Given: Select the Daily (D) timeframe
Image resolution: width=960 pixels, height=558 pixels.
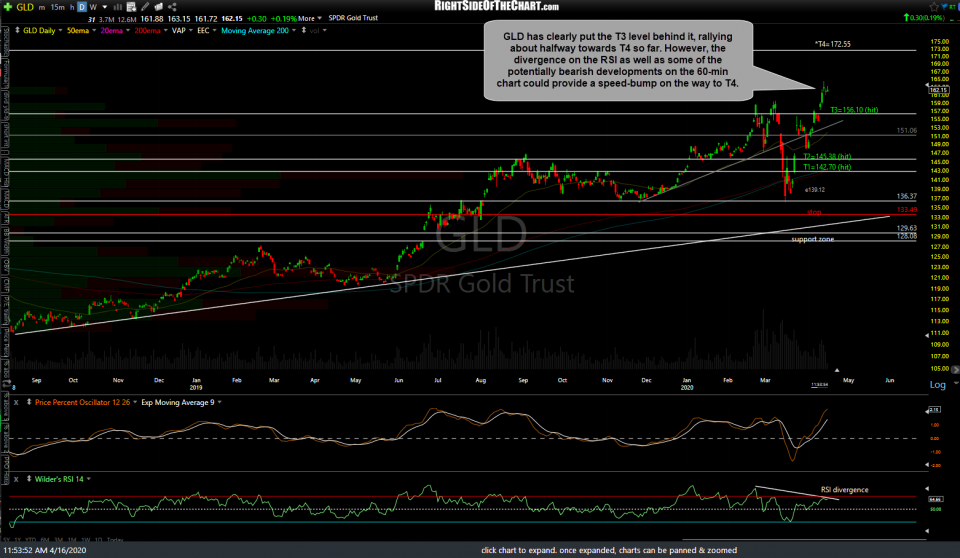Looking at the screenshot, I should click(x=82, y=7).
